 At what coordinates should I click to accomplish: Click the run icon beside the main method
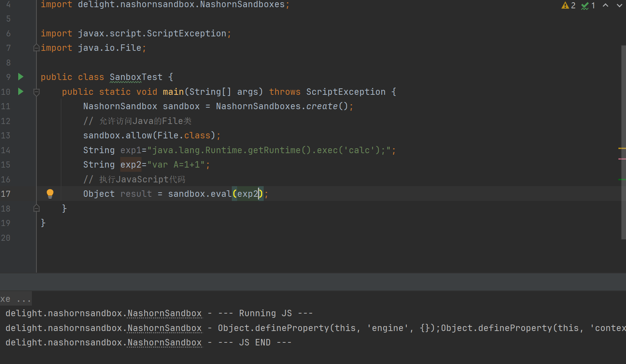21,91
